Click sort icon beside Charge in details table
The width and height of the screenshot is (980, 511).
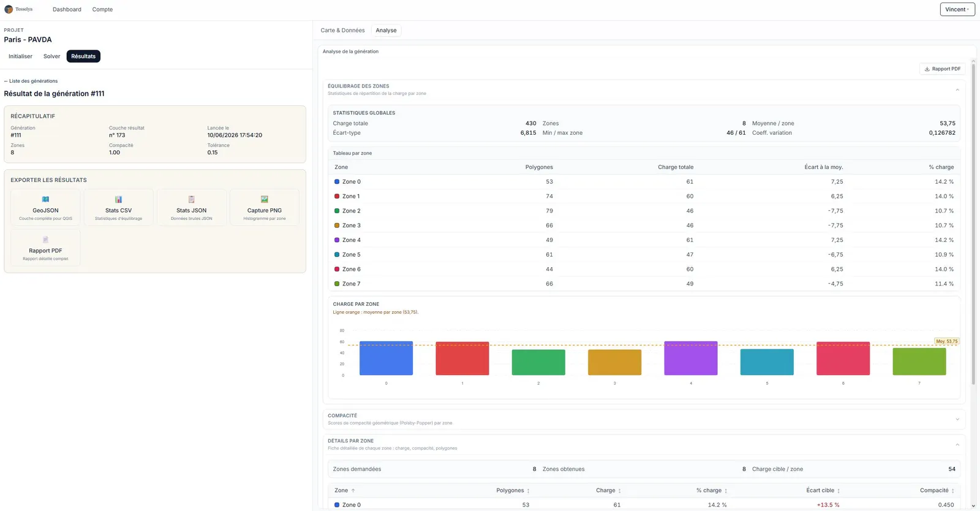tap(619, 491)
